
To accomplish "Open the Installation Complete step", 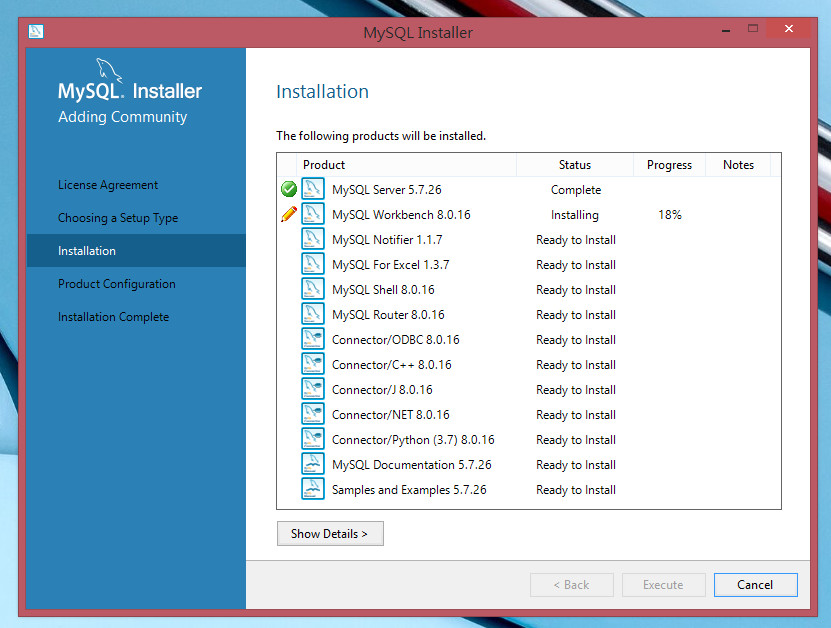I will click(x=113, y=317).
